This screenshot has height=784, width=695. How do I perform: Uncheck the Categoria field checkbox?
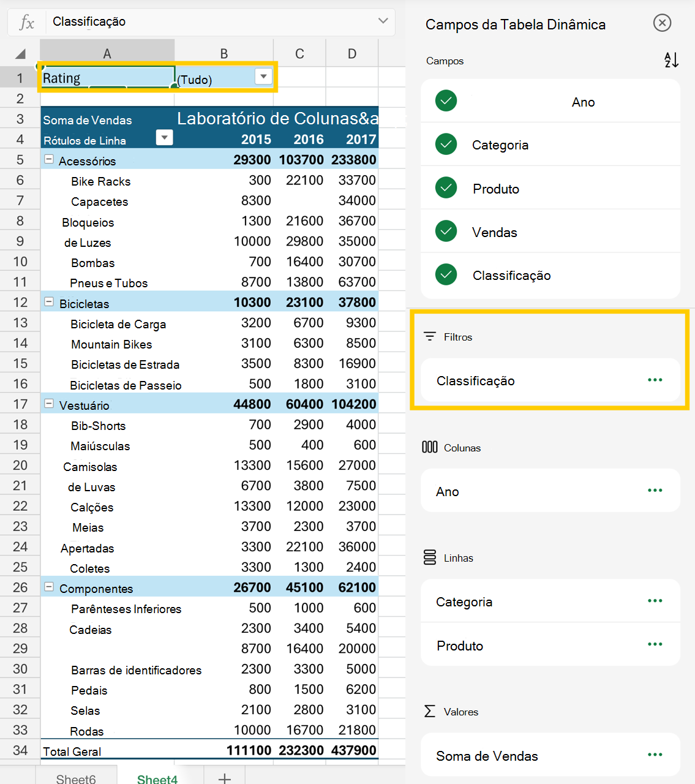[446, 145]
